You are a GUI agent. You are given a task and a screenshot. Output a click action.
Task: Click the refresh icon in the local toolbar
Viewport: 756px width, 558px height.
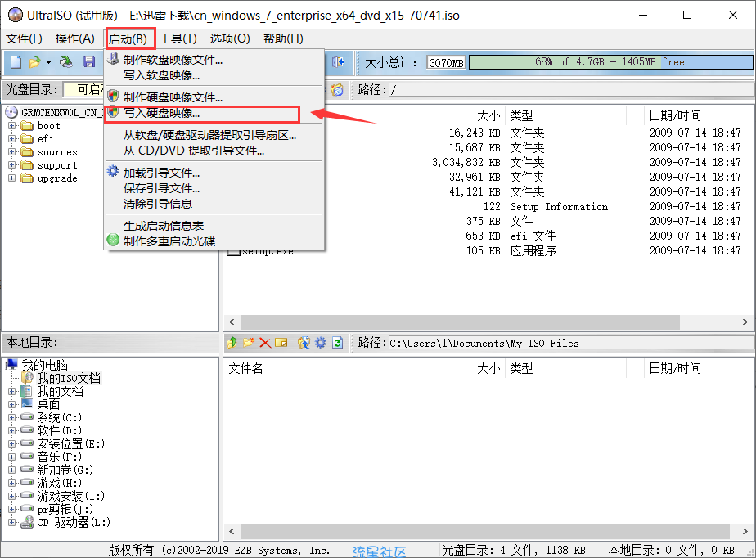coord(337,343)
